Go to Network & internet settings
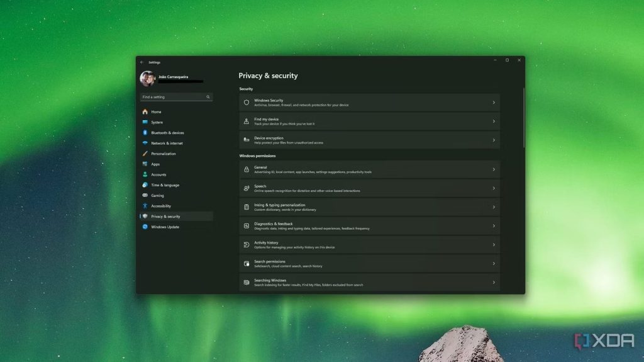This screenshot has width=644, height=362. tap(167, 144)
